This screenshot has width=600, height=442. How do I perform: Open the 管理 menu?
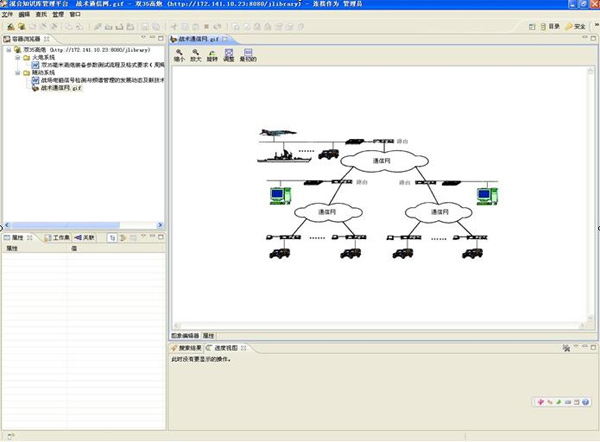[58, 15]
